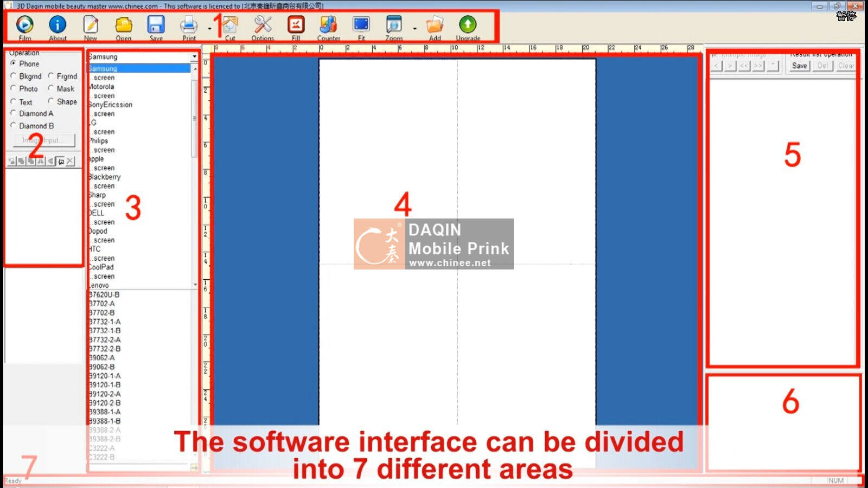Screen dimensions: 868x488
Task: Select the Zoom toolbar icon
Action: (394, 24)
